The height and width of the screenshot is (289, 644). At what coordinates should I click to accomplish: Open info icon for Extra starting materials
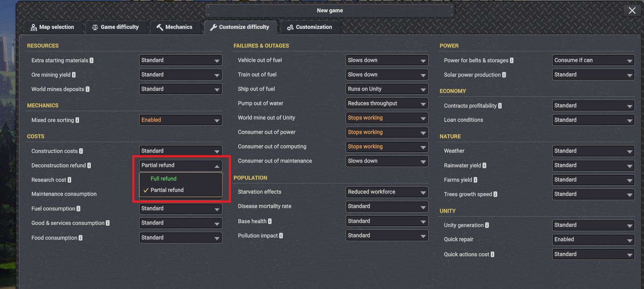pyautogui.click(x=92, y=61)
